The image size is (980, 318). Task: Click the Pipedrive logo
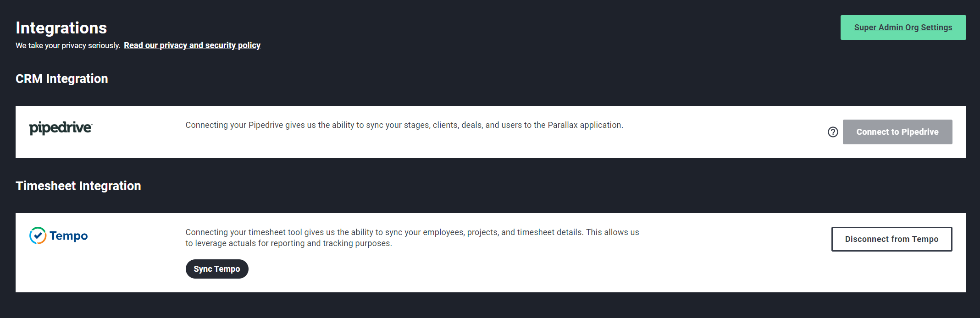[61, 128]
